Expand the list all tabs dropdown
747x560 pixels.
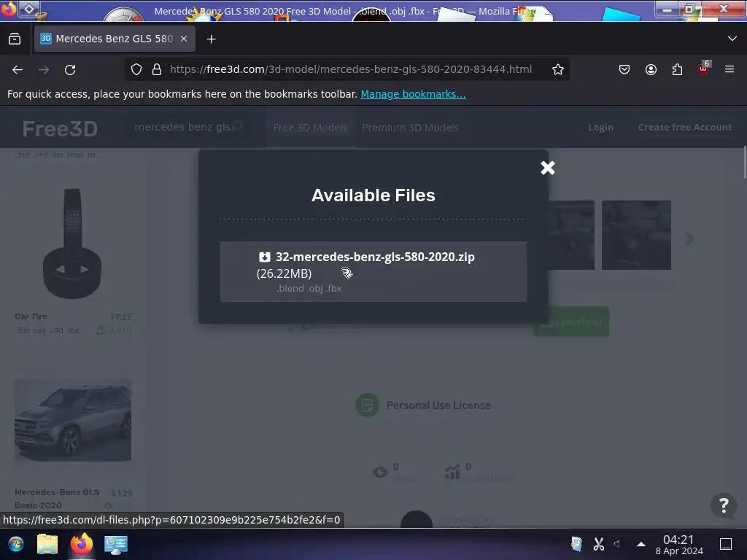pyautogui.click(x=732, y=39)
